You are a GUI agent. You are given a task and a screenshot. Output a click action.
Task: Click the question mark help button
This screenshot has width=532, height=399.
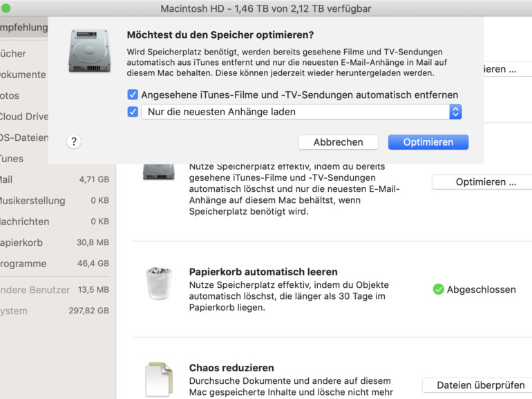tap(75, 142)
